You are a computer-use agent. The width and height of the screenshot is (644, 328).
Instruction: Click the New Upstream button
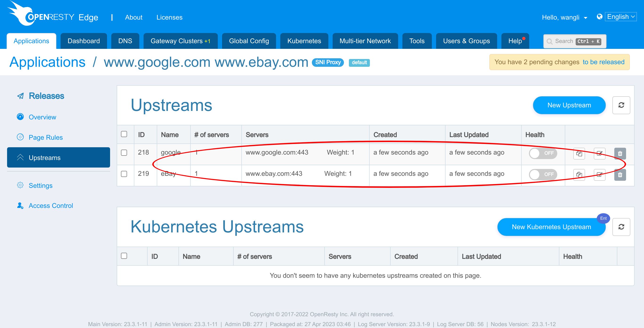(x=569, y=105)
